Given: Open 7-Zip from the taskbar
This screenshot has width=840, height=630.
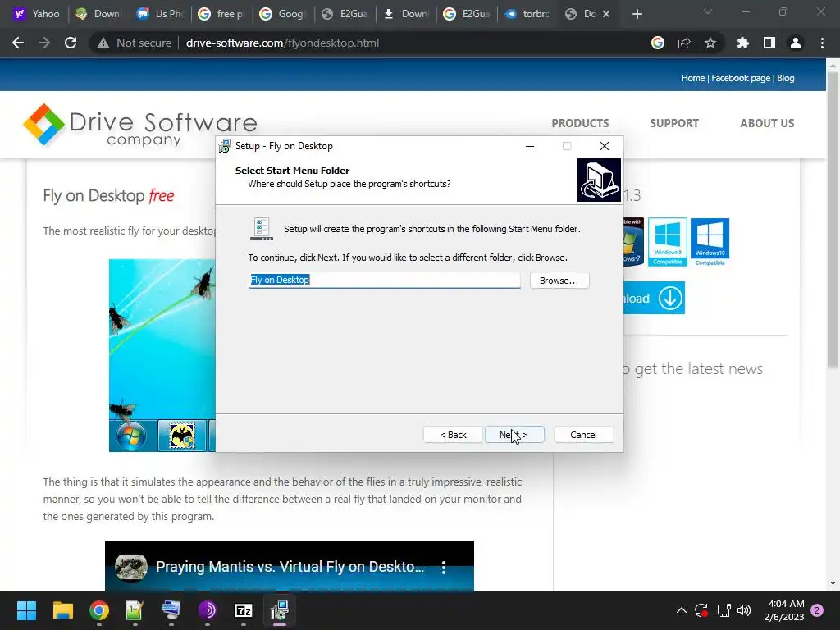Looking at the screenshot, I should pos(244,610).
